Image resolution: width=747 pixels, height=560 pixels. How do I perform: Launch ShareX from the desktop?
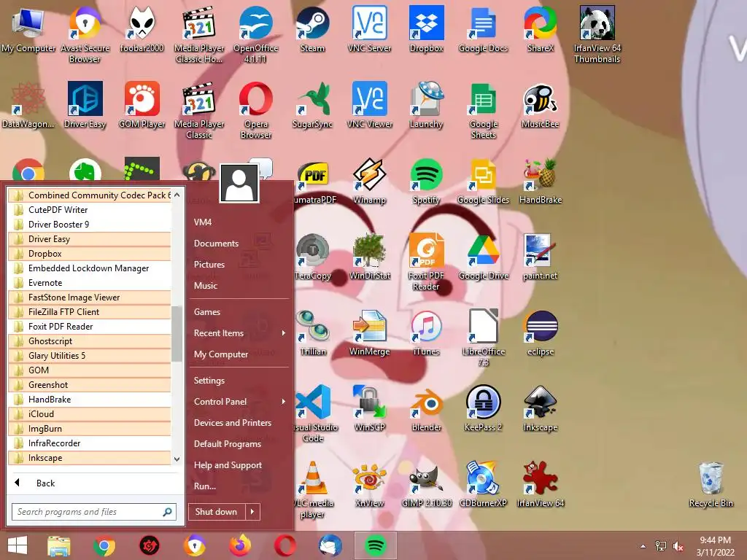pos(541,28)
